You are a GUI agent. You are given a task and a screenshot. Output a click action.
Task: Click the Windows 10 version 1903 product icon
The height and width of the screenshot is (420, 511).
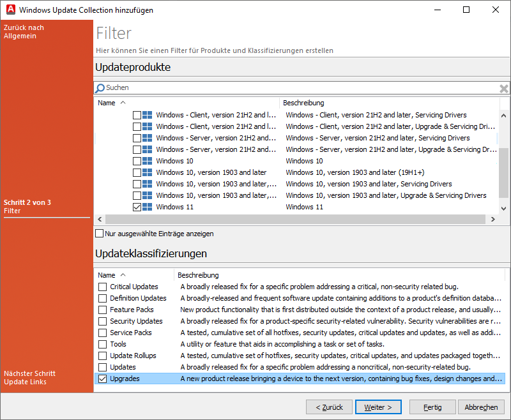[149, 172]
